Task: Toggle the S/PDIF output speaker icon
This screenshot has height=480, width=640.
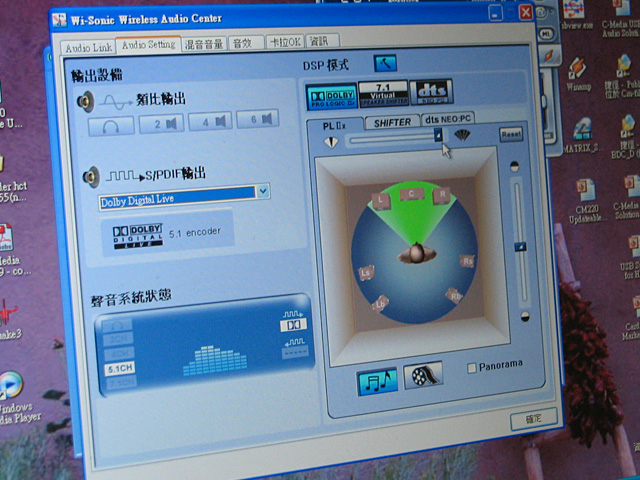Action: [x=89, y=177]
